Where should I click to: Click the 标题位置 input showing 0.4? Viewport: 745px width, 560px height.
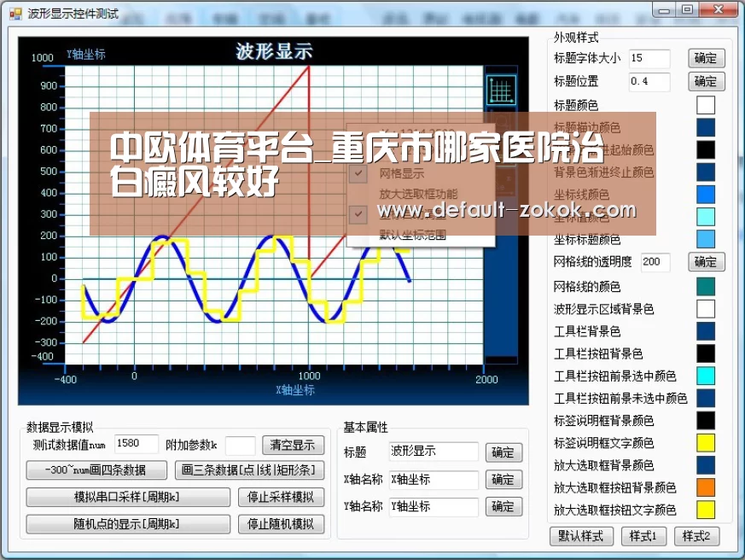649,81
